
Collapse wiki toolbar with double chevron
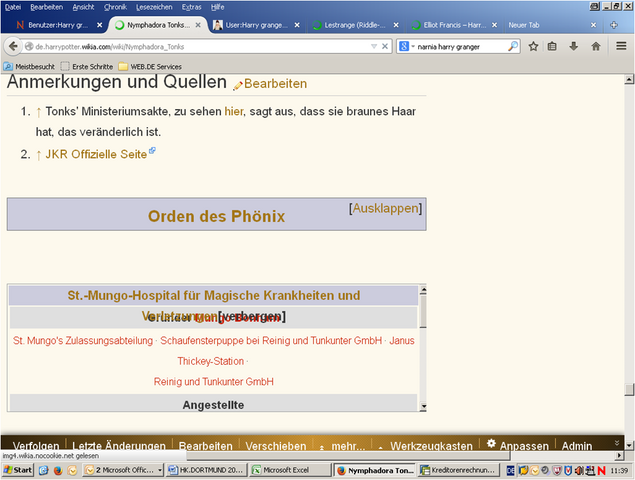(x=617, y=443)
